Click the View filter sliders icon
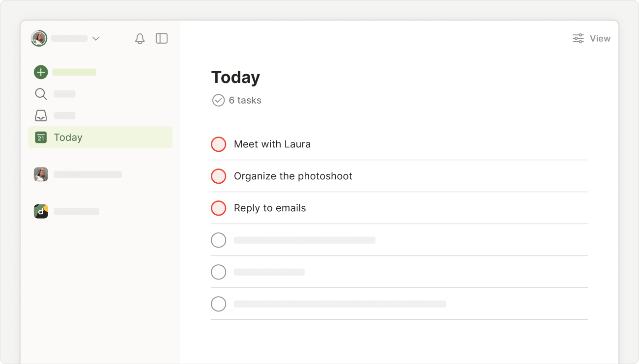This screenshot has height=364, width=639. [578, 38]
